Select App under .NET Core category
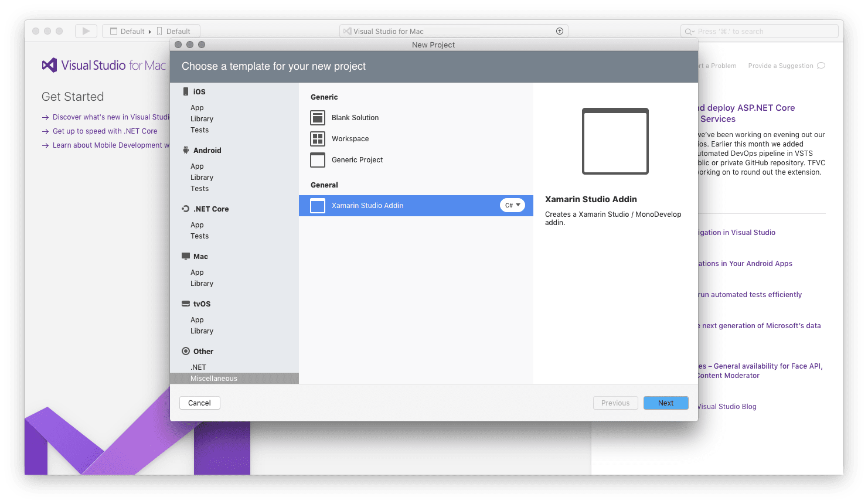868x504 pixels. tap(197, 225)
